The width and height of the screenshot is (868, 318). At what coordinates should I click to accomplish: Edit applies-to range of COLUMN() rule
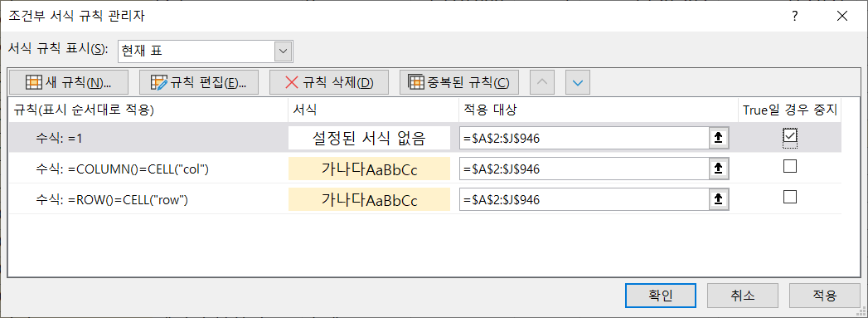click(584, 169)
